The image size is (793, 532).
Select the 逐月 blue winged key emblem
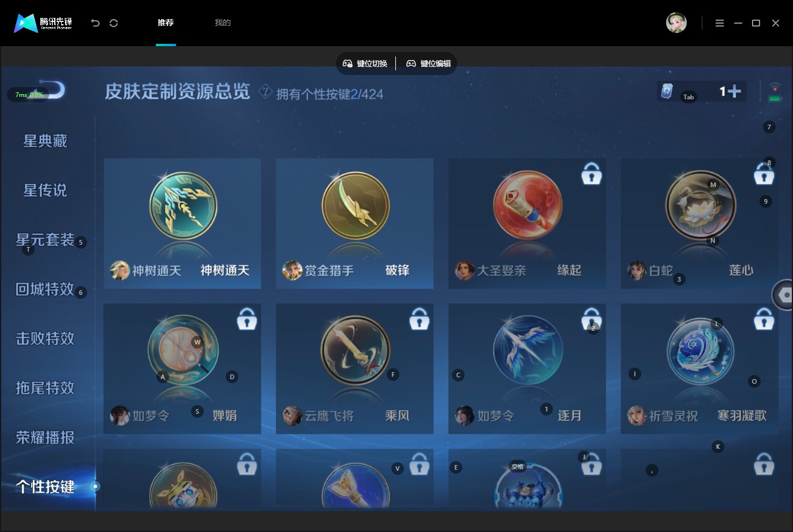pyautogui.click(x=528, y=350)
